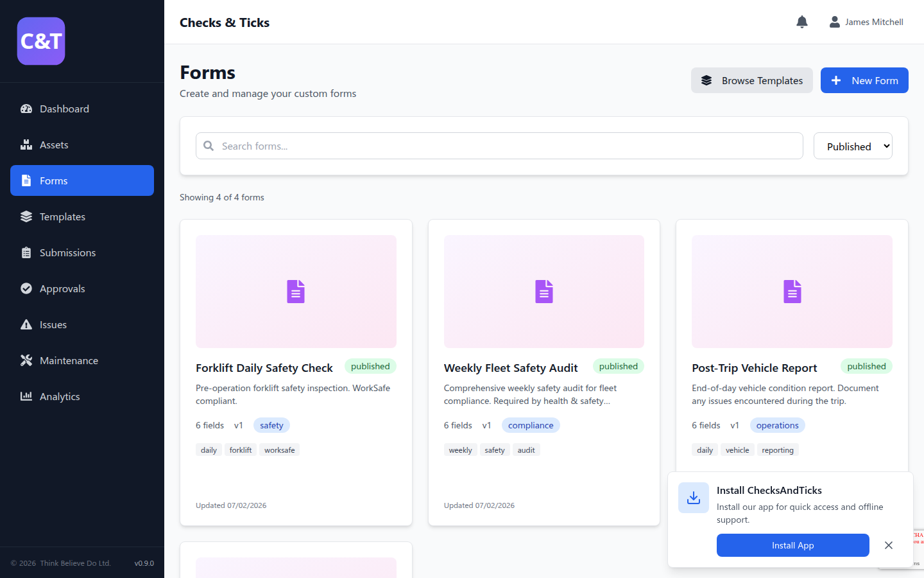This screenshot has width=924, height=578.
Task: Open Analytics with the chart icon
Action: pos(26,396)
